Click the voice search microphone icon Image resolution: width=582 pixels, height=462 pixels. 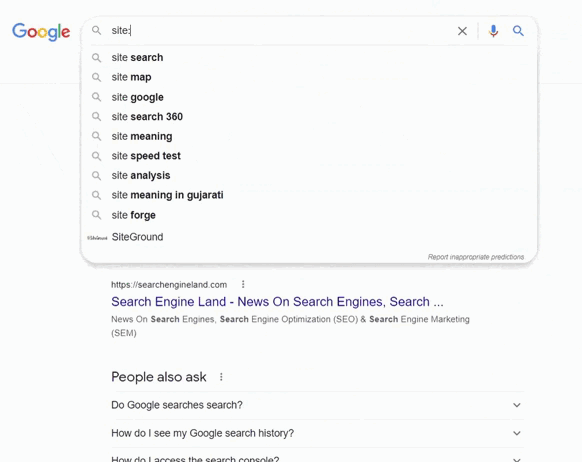[493, 31]
